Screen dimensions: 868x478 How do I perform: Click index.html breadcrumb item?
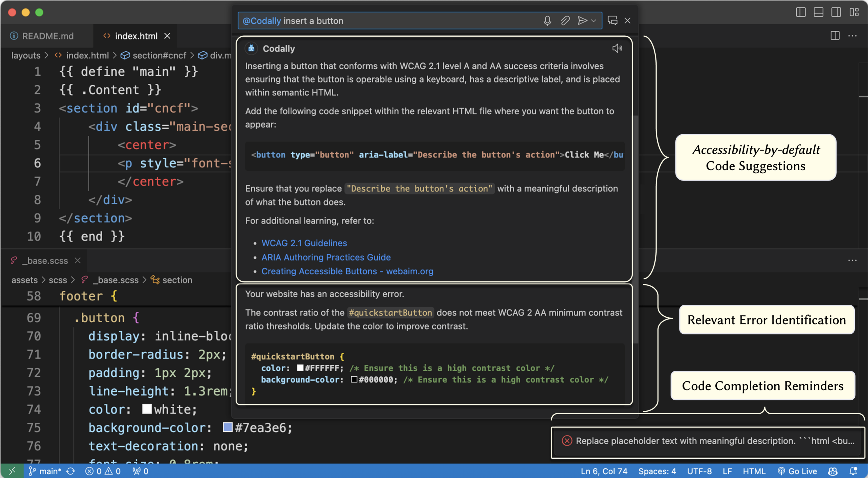87,55
